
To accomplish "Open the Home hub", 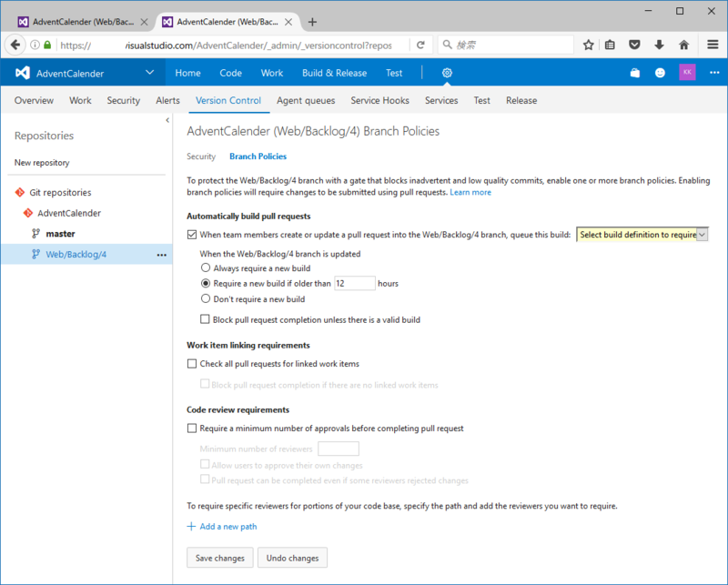I will pyautogui.click(x=187, y=73).
